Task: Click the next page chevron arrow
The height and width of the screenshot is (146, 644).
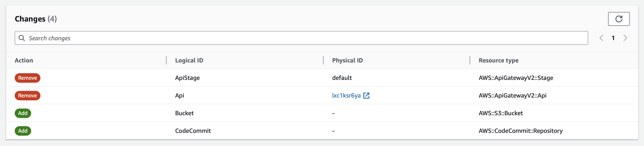Action: 625,38
